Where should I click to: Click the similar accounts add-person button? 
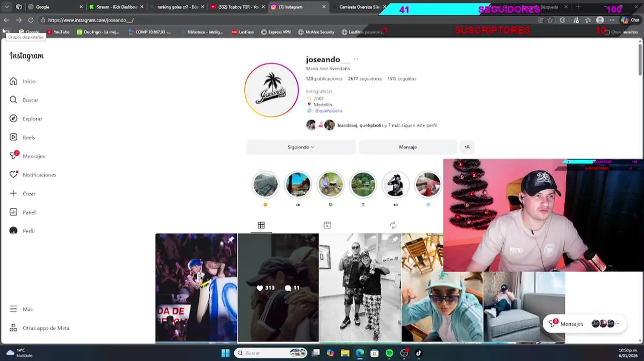[x=467, y=147]
